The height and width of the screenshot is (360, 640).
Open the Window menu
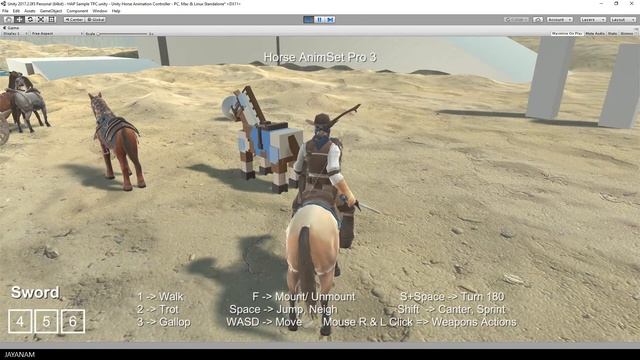tap(100, 11)
